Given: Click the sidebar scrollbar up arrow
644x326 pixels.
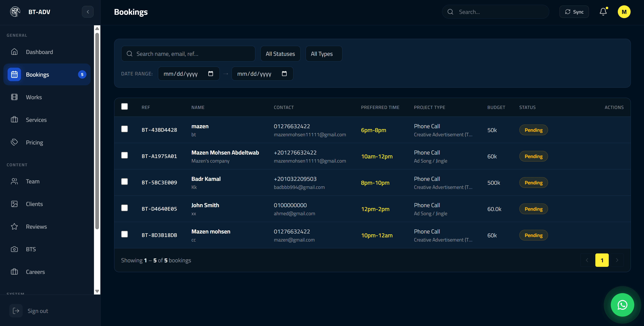Looking at the screenshot, I should 97,28.
